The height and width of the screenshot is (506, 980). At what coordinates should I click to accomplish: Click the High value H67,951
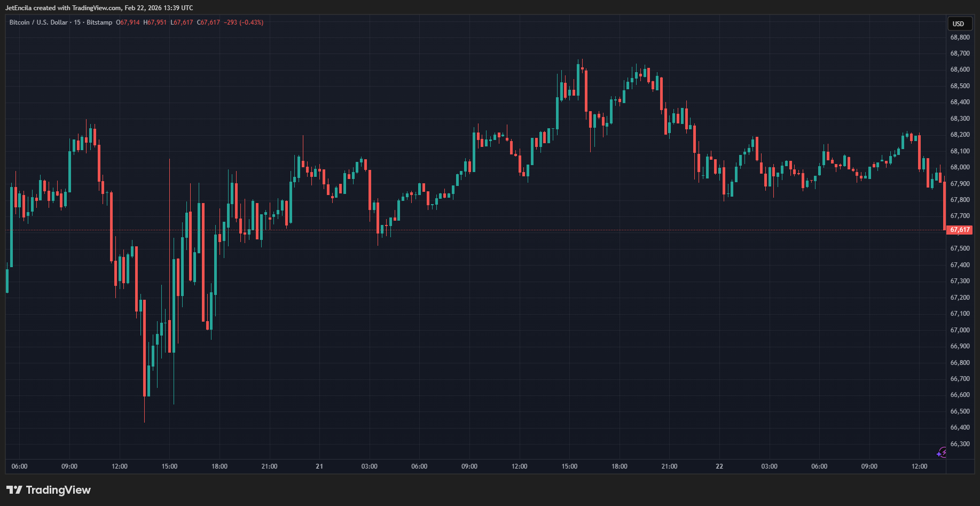click(155, 22)
